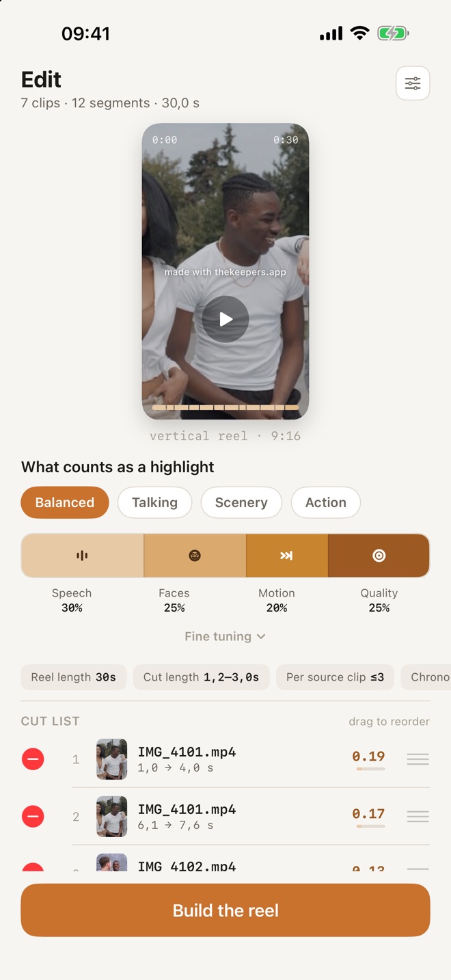Tap the Faces icon segment
Screen dimensions: 451x980
[x=195, y=556]
